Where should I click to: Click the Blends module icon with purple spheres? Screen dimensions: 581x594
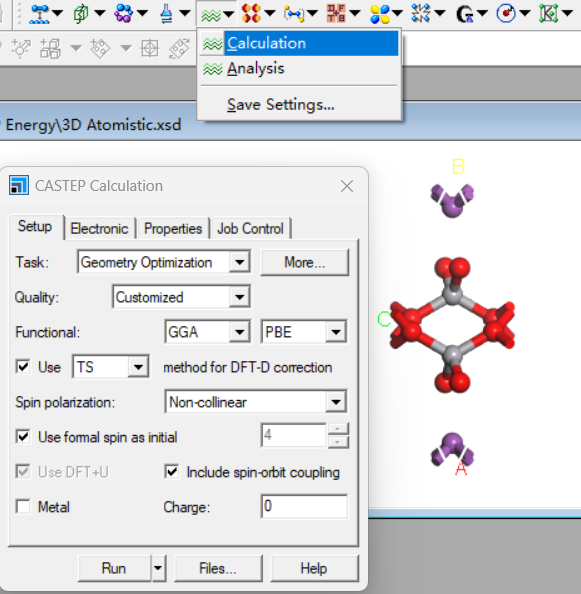pos(123,14)
